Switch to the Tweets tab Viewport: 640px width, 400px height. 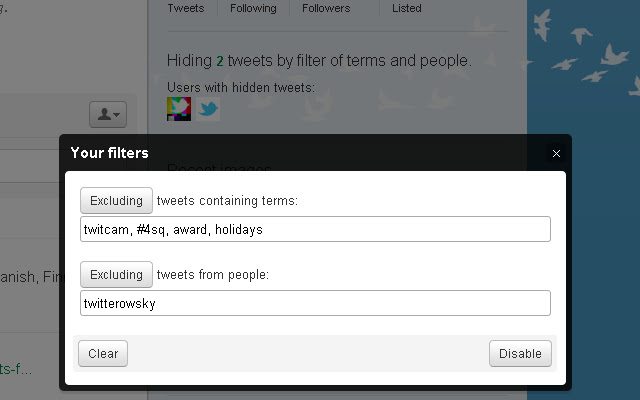(186, 8)
